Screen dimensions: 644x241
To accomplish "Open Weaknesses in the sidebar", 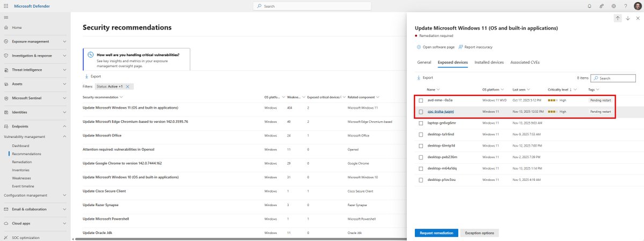I will (x=21, y=178).
